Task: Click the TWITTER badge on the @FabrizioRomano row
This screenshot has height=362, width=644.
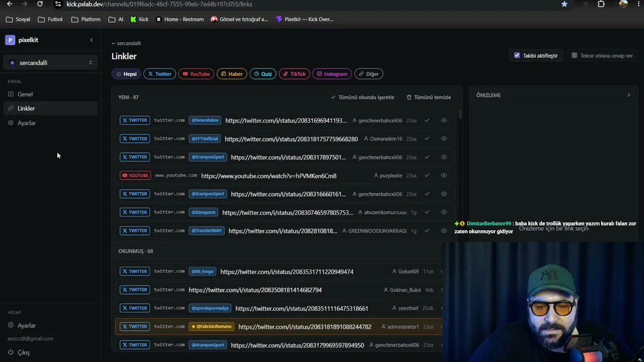Action: [134, 326]
